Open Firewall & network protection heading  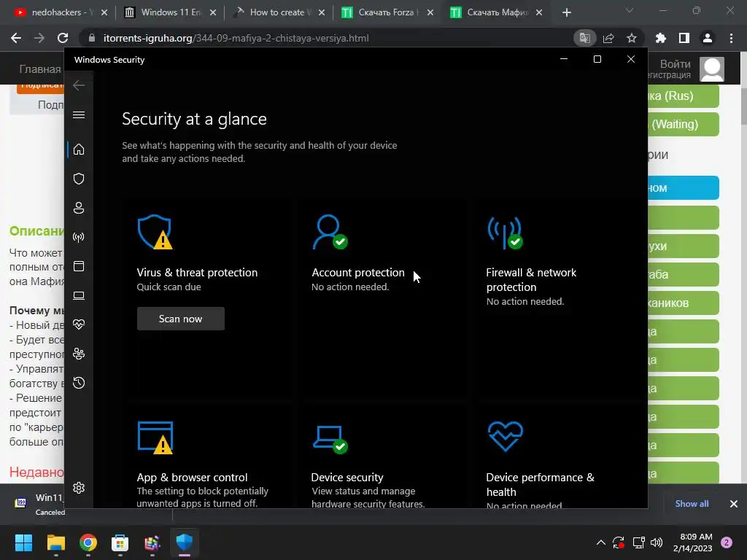point(531,279)
